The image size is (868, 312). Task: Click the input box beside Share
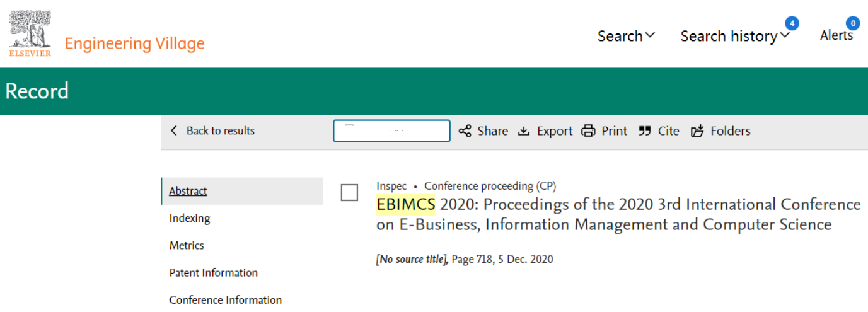pos(391,131)
